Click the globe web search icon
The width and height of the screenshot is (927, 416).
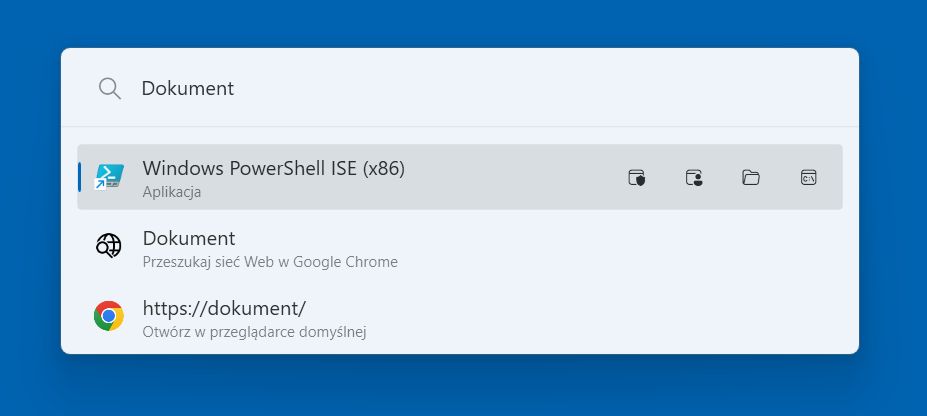click(109, 246)
